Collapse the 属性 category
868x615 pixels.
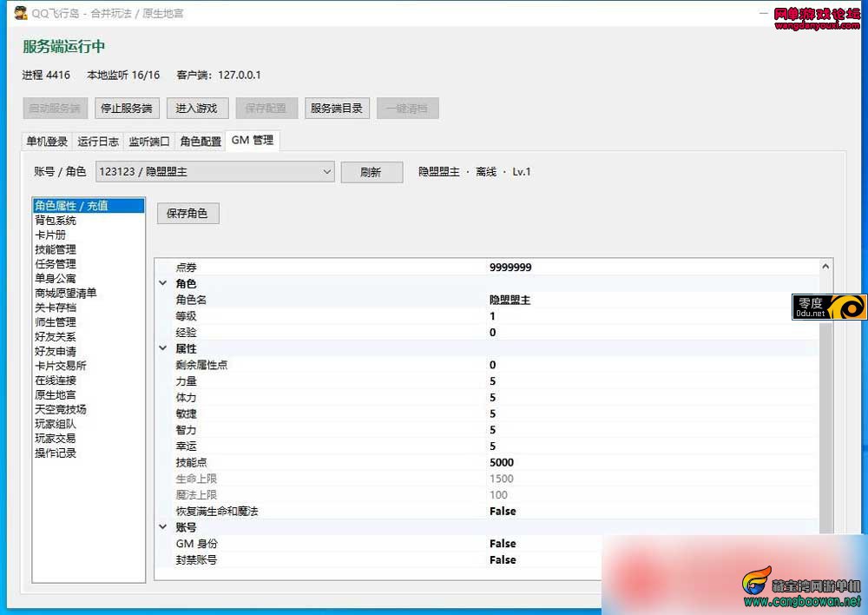tap(163, 348)
